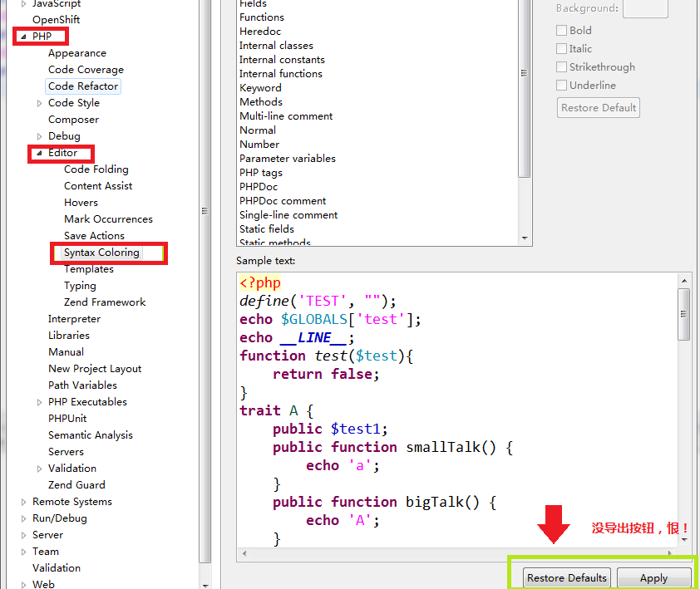Open the Templates preferences page

pyautogui.click(x=88, y=269)
